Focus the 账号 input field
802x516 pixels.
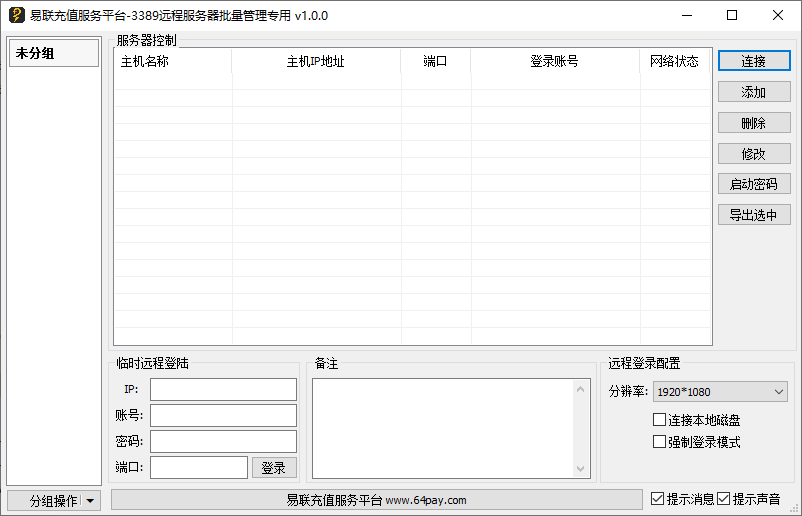click(224, 416)
